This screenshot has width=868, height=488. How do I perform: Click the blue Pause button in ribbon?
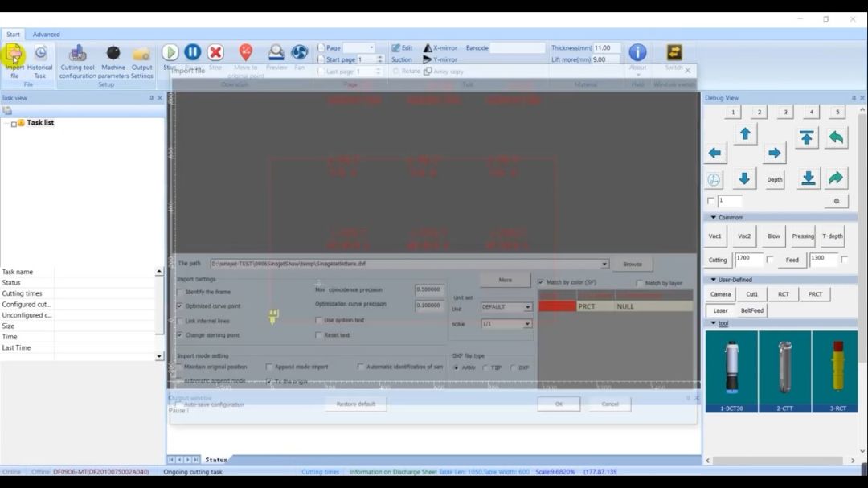(193, 52)
